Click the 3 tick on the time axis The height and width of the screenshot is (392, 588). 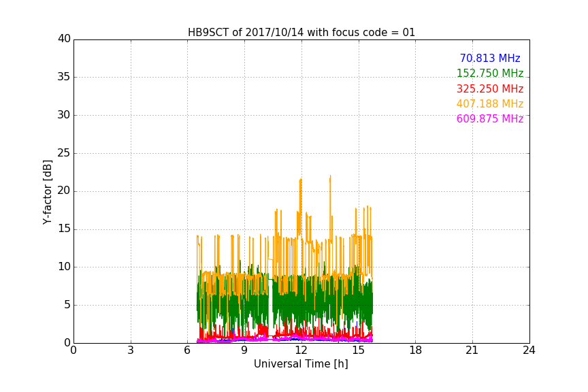[x=131, y=350]
